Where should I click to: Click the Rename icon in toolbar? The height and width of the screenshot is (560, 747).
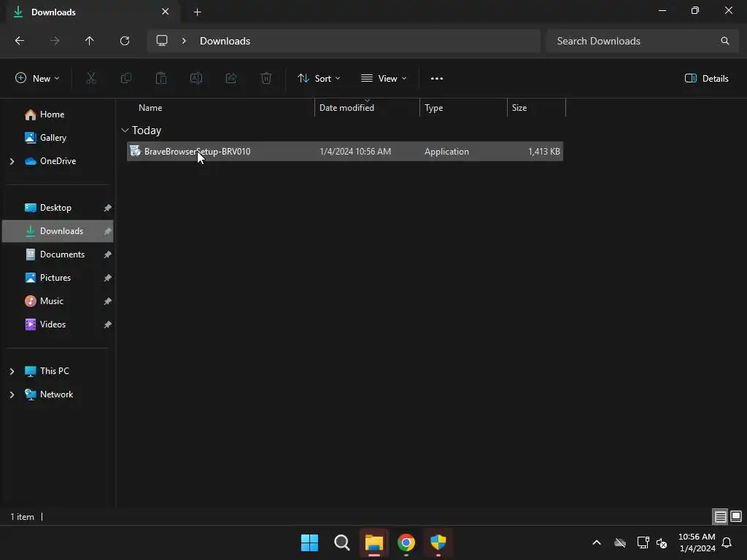click(x=196, y=78)
